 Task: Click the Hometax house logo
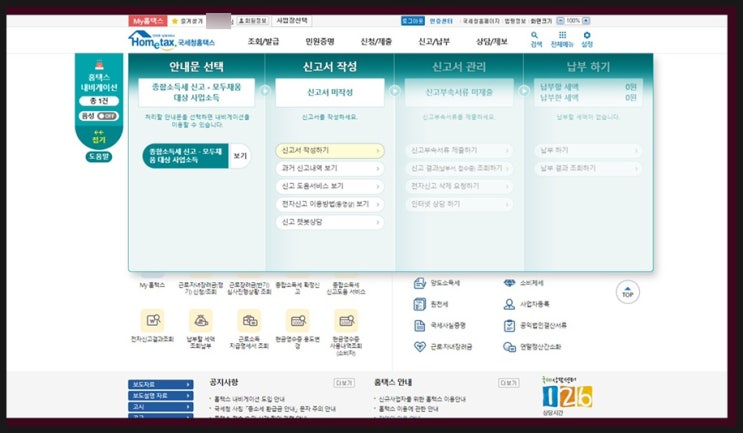[171, 41]
